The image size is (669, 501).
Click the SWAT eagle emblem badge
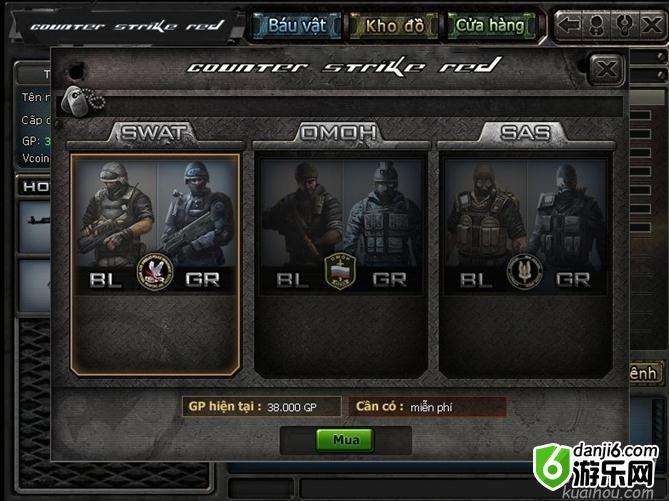coord(155,272)
